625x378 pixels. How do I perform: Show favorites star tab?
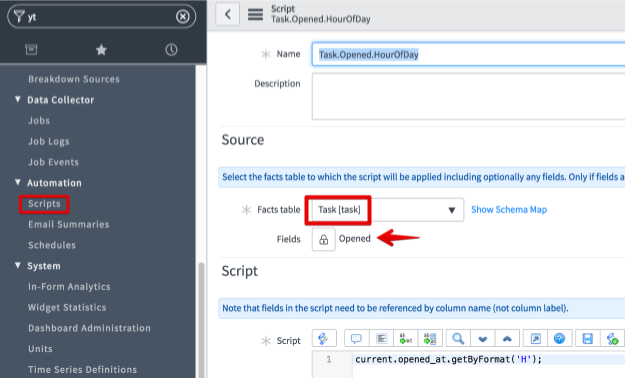(x=101, y=49)
